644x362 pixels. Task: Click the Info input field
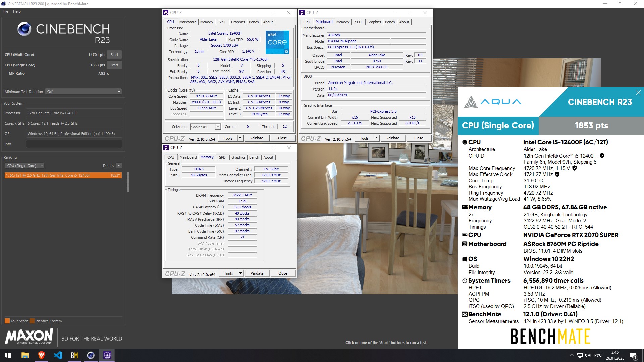tap(74, 144)
